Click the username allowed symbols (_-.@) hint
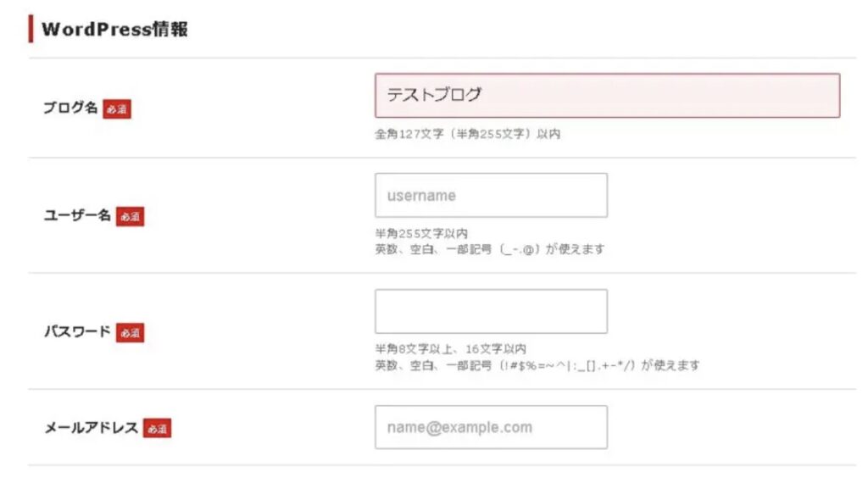Viewport: 868px width, 489px height. coord(489,249)
